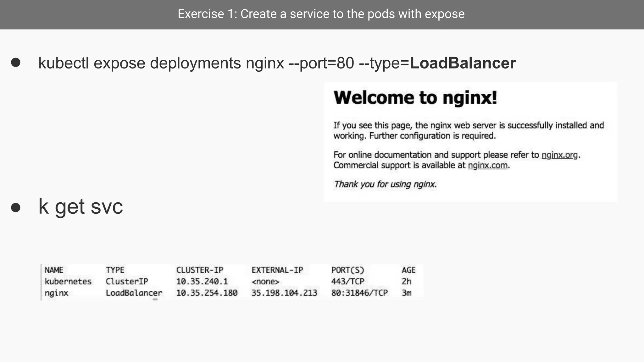Click the 'k get svc' bullet text

pyautogui.click(x=80, y=207)
